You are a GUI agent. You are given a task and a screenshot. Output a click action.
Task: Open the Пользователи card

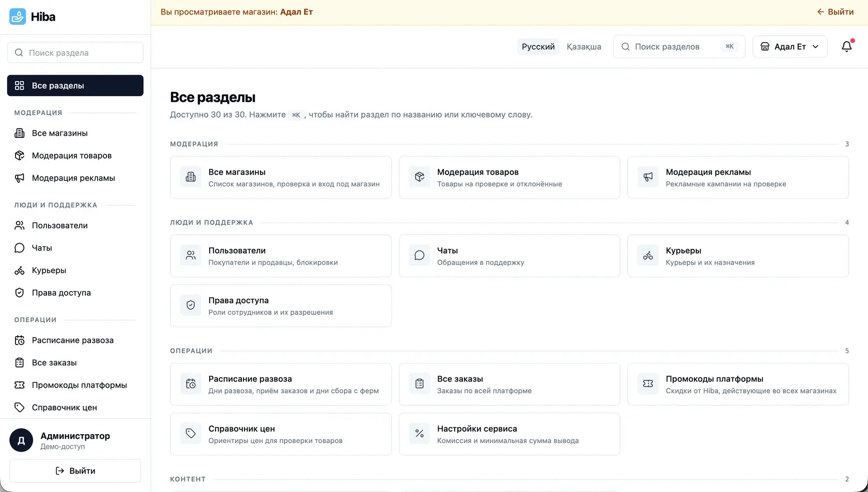click(x=281, y=256)
